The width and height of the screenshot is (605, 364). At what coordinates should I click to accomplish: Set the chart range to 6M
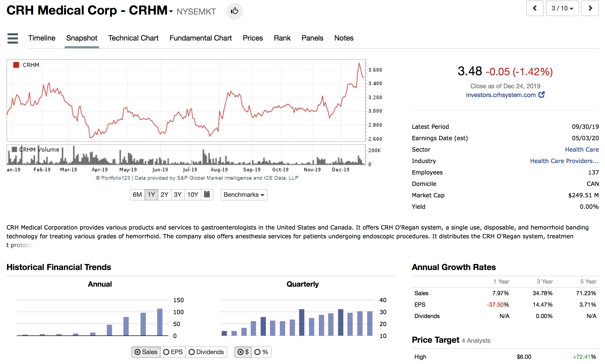click(137, 195)
